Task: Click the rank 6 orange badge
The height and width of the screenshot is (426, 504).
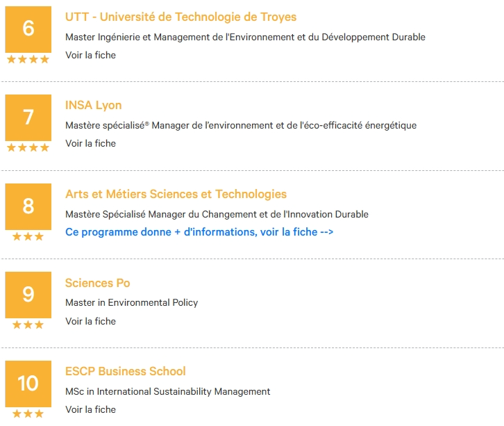Action: [x=28, y=29]
